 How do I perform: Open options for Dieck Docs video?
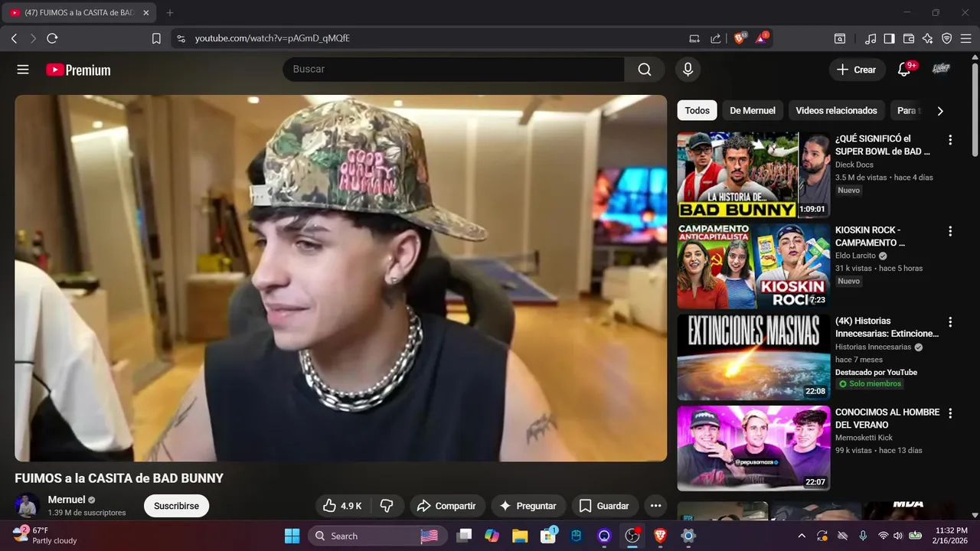point(950,140)
